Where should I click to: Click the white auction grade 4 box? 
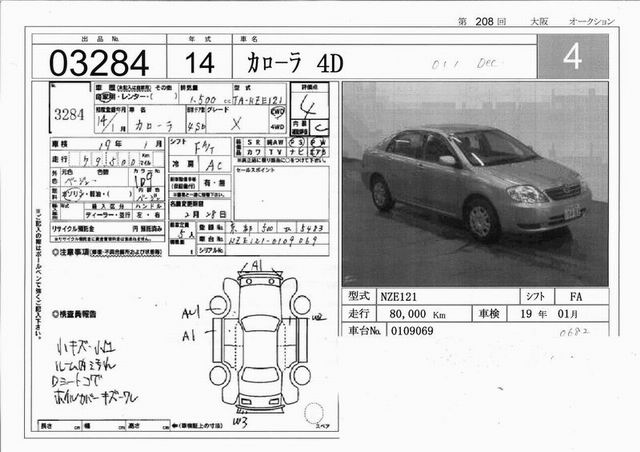(573, 56)
